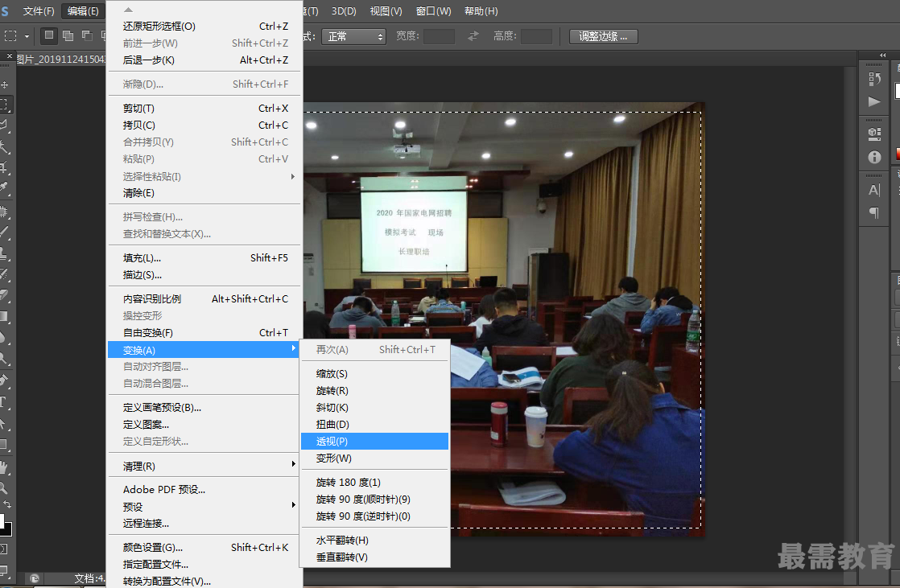Open the 编辑(E) menu

coord(83,11)
